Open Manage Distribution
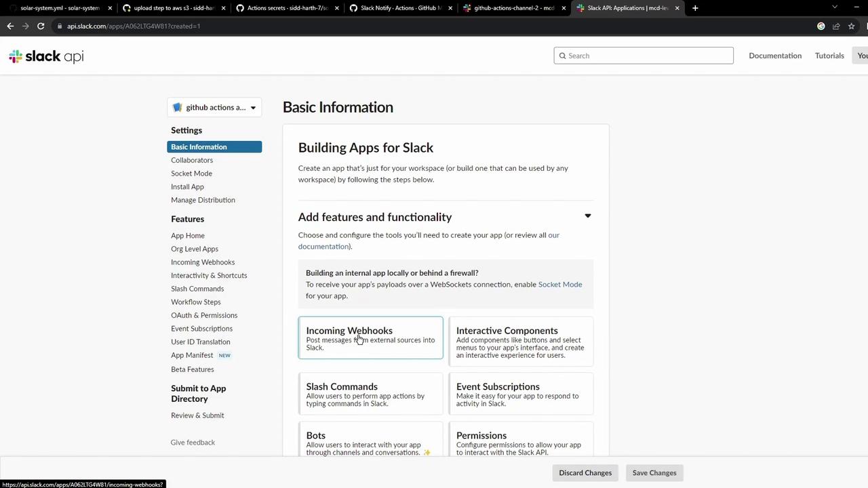The width and height of the screenshot is (868, 488). pos(203,200)
